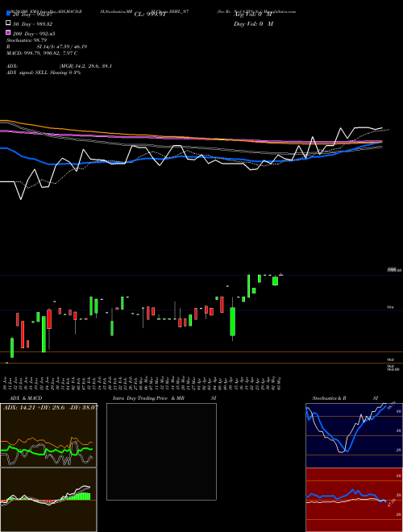Click the 'Day Vol: 0 M' label
The image size is (403, 532).
tap(253, 23)
